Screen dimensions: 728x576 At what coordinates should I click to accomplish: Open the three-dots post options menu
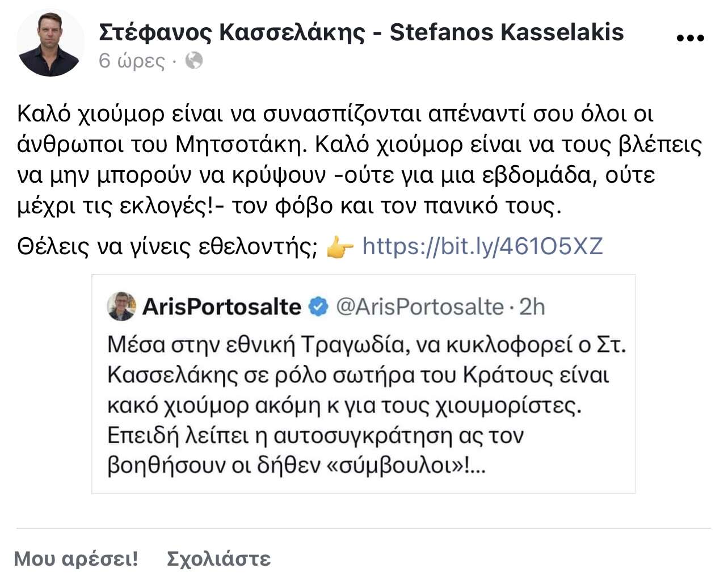tap(691, 39)
